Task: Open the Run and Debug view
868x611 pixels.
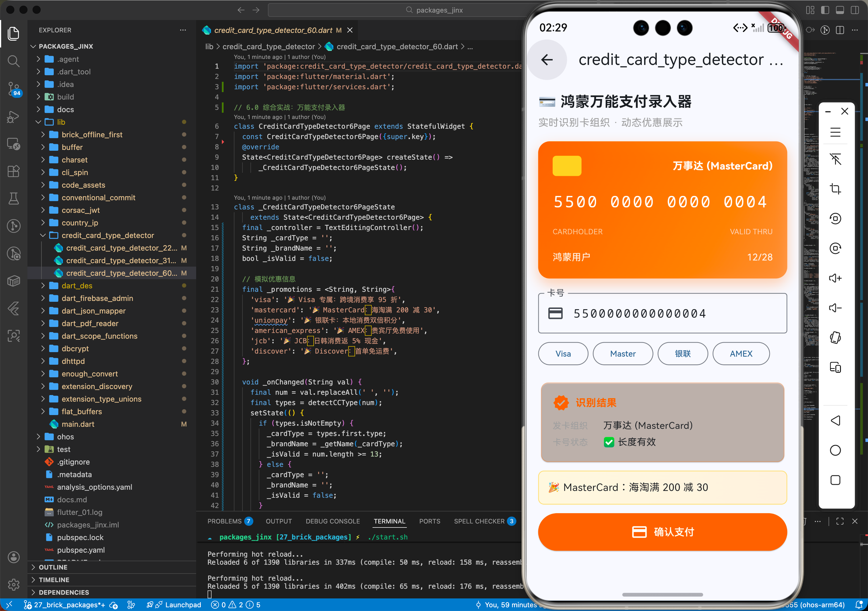Action: tap(14, 116)
